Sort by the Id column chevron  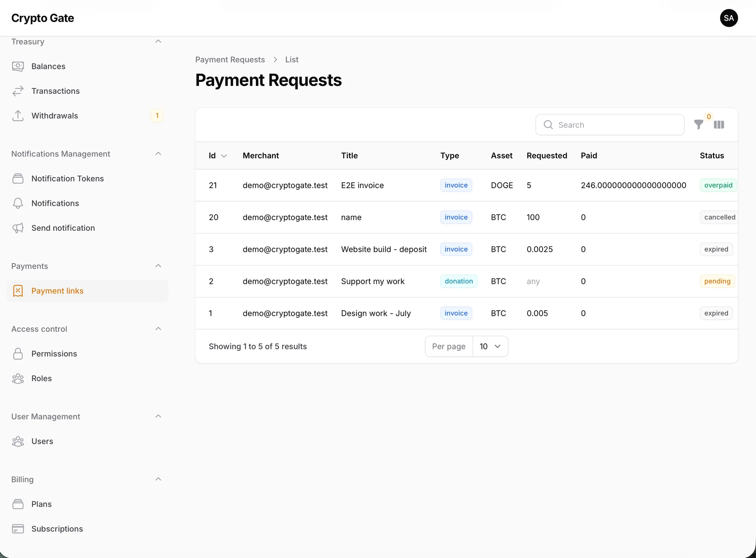(x=224, y=156)
